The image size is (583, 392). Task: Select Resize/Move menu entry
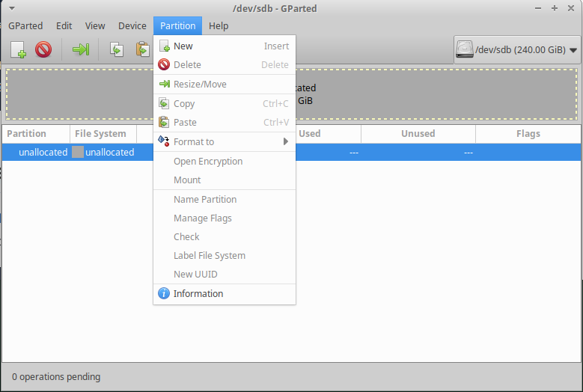[225, 85]
